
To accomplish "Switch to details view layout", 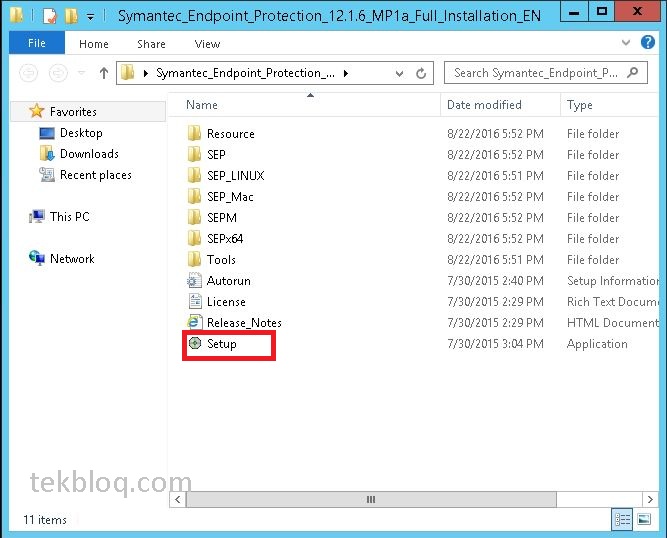I will pos(623,519).
